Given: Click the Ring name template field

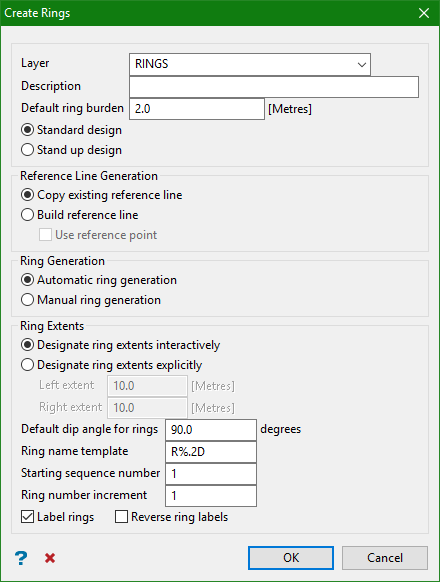Looking at the screenshot, I should pyautogui.click(x=211, y=452).
